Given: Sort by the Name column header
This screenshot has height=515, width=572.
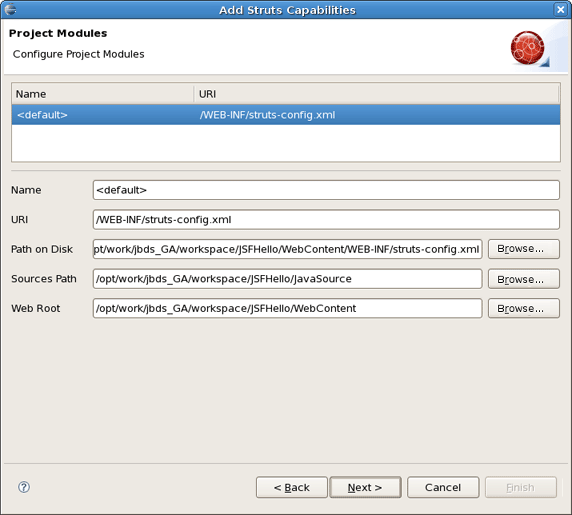Looking at the screenshot, I should click(103, 94).
